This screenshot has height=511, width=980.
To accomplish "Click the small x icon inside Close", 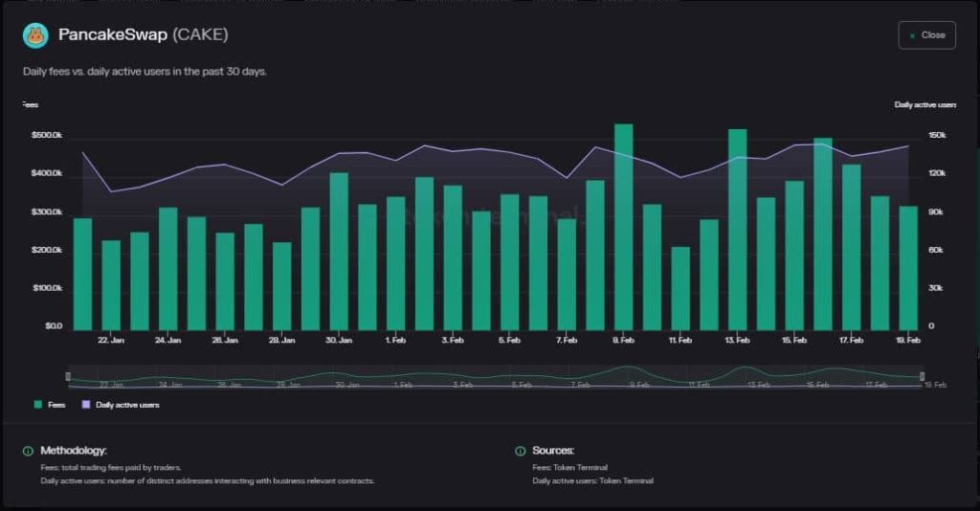I will point(913,35).
